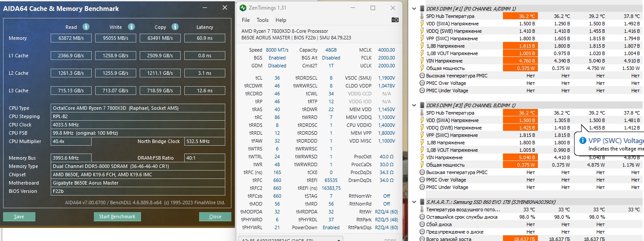Click status icon of PMIC Under Voltage in DIMM [#1]
The image size is (644, 241).
(422, 91)
